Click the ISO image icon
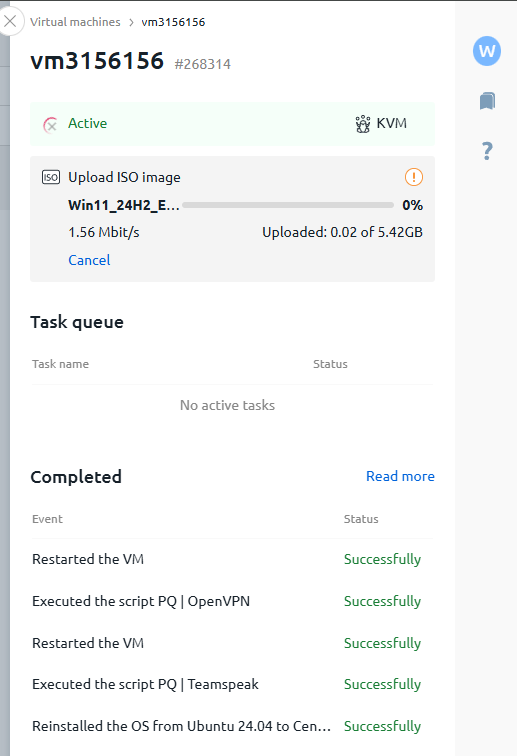Viewport: 517px width, 756px height. (x=51, y=177)
